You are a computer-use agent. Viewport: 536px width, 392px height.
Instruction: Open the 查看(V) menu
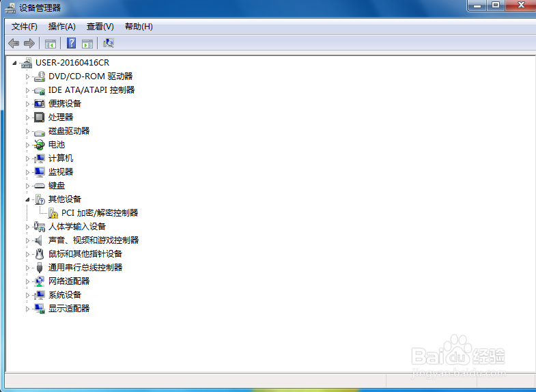point(100,27)
